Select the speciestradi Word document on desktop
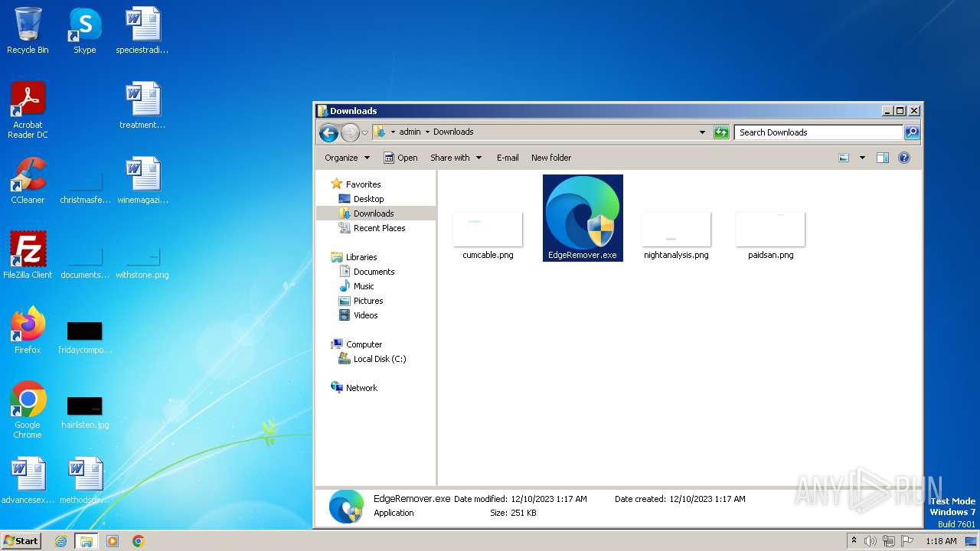This screenshot has width=980, height=551. (x=142, y=31)
